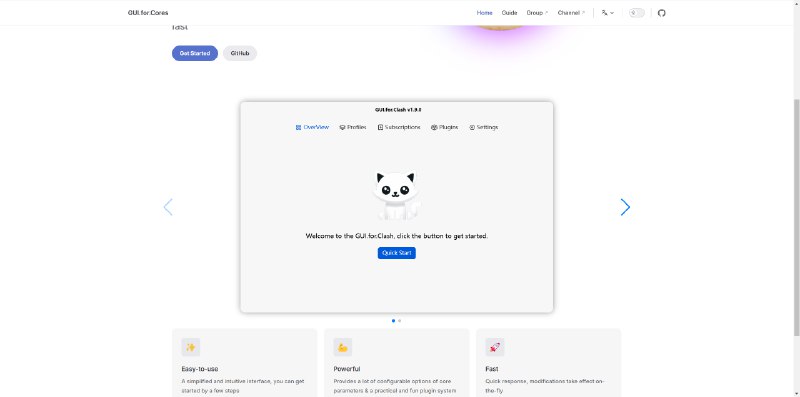Image resolution: width=800 pixels, height=397 pixels.
Task: Open the Group external link
Action: pos(537,13)
